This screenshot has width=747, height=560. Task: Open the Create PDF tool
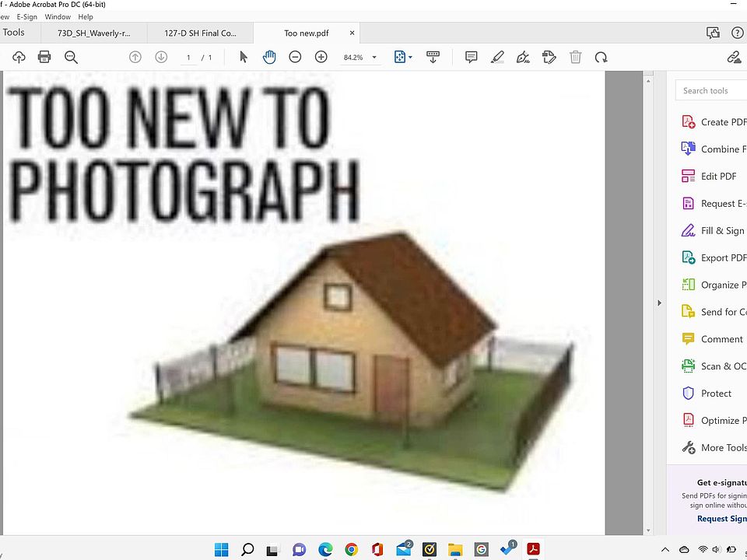714,122
